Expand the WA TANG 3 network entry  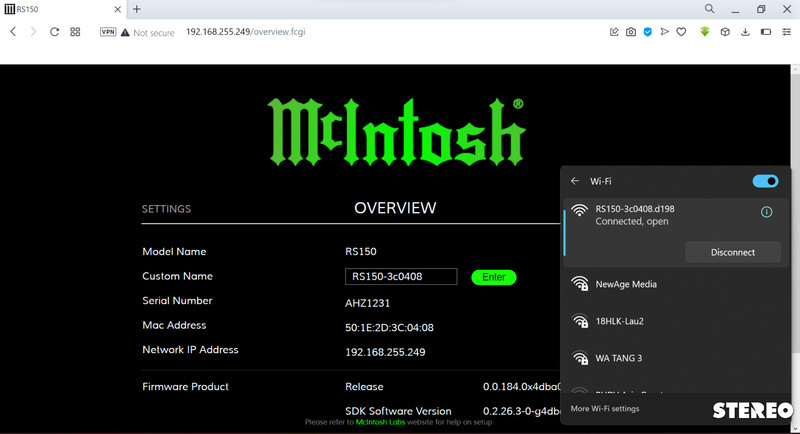pyautogui.click(x=672, y=358)
